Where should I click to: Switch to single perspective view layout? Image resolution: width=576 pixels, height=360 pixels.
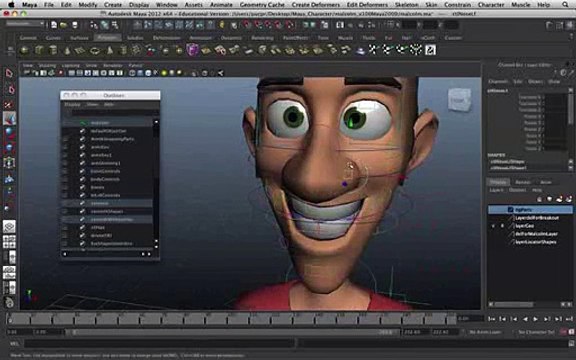[9, 226]
